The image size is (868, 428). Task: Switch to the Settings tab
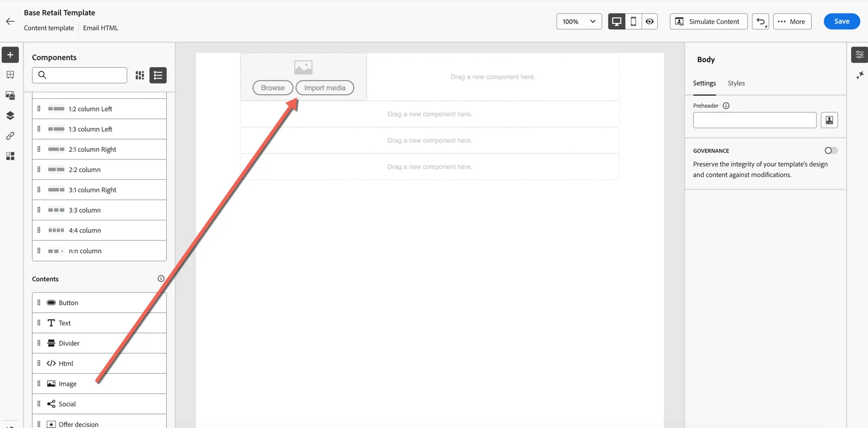point(704,83)
